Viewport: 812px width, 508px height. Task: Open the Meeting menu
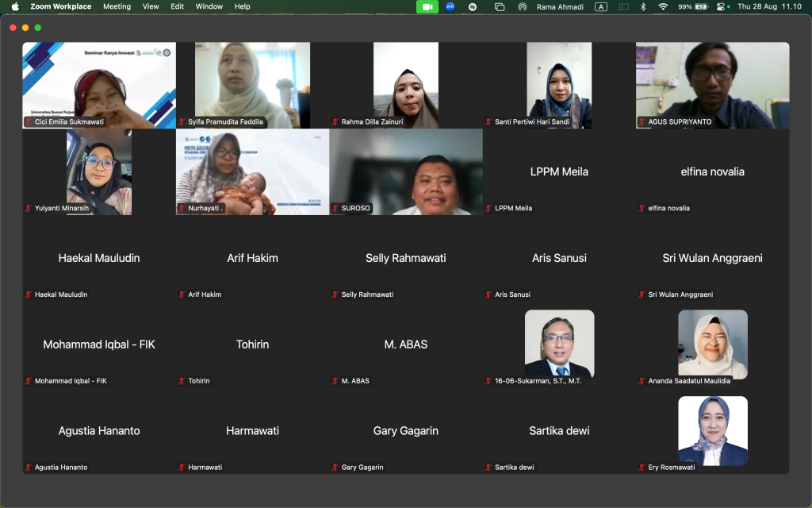[x=117, y=6]
